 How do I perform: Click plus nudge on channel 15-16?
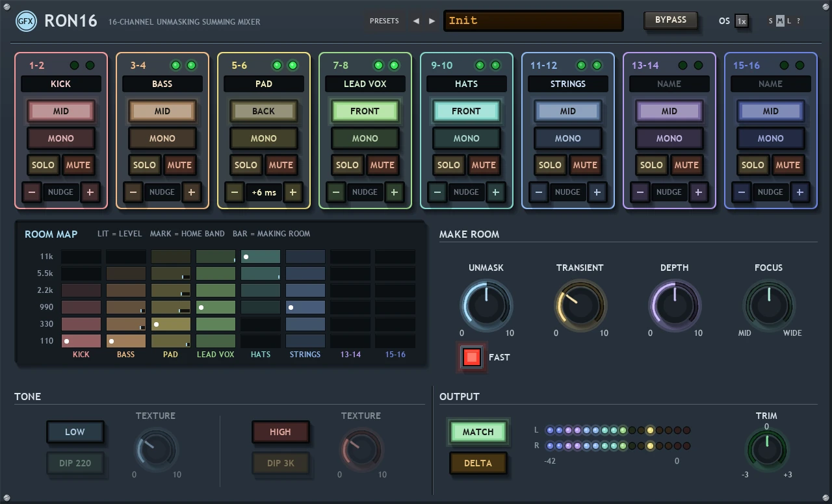pos(799,192)
